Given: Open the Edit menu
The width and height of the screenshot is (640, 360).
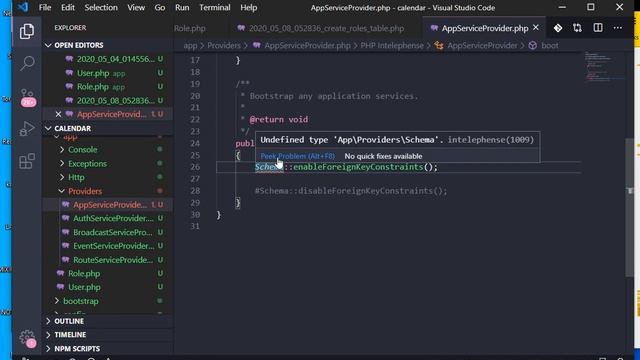Looking at the screenshot, I should (68, 7).
